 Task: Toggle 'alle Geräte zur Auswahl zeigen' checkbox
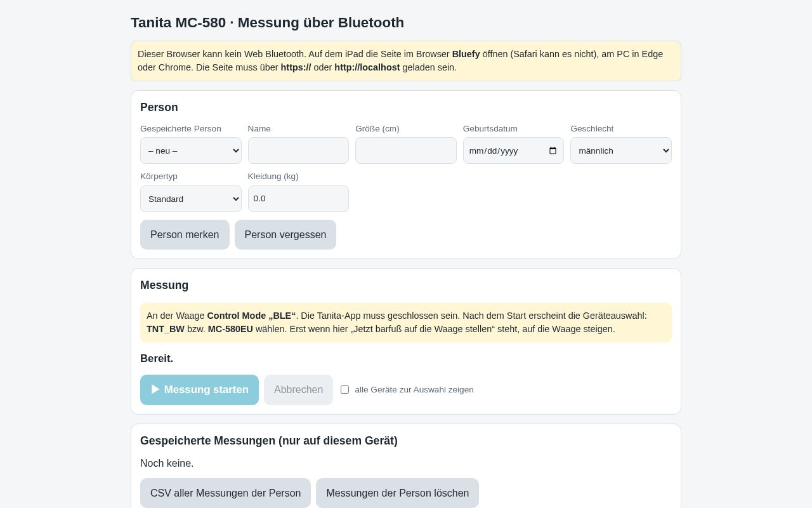pos(344,389)
